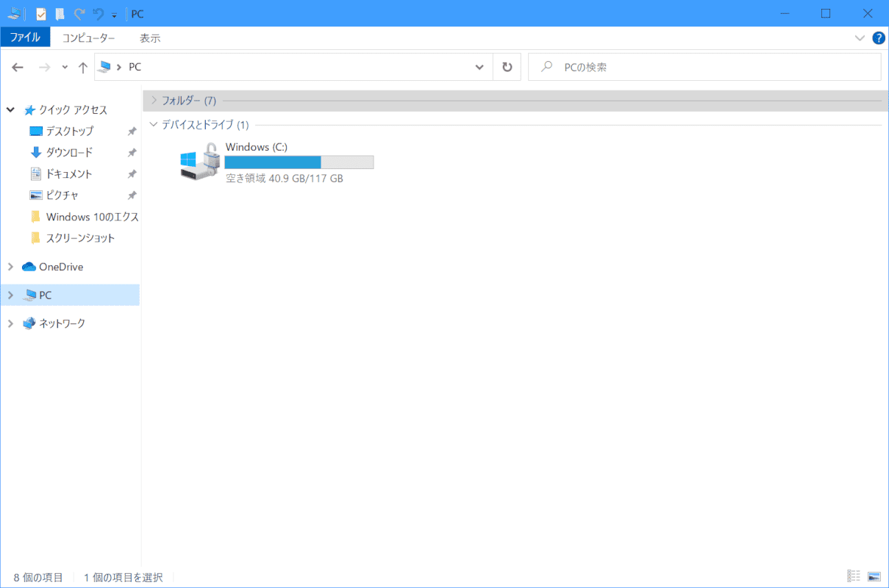
Task: Go up one level with up arrow
Action: (x=83, y=67)
